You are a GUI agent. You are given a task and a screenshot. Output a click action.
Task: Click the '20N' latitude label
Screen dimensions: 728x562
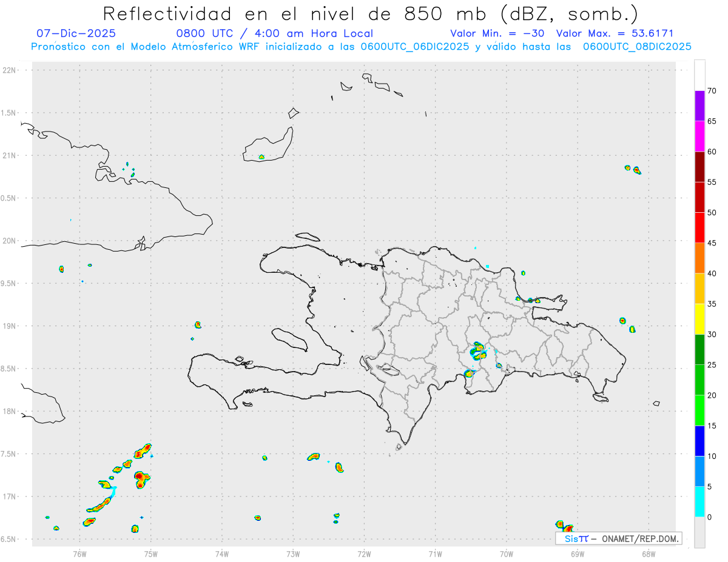point(10,241)
